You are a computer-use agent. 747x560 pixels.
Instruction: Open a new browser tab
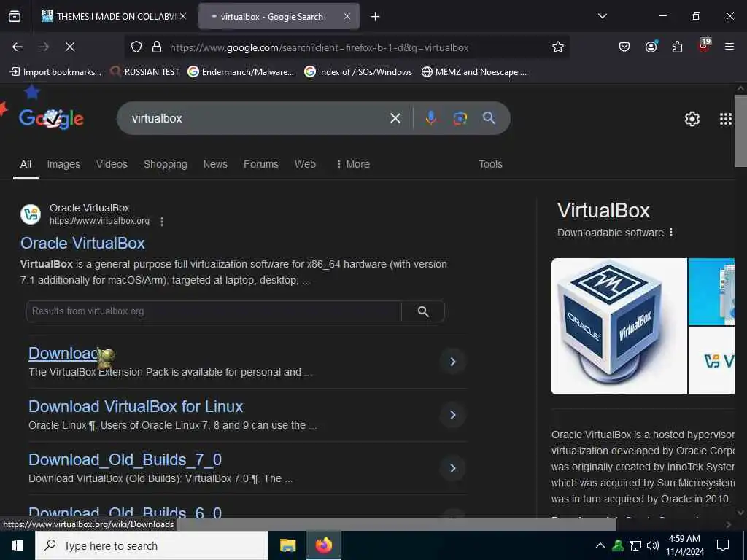[x=376, y=17]
